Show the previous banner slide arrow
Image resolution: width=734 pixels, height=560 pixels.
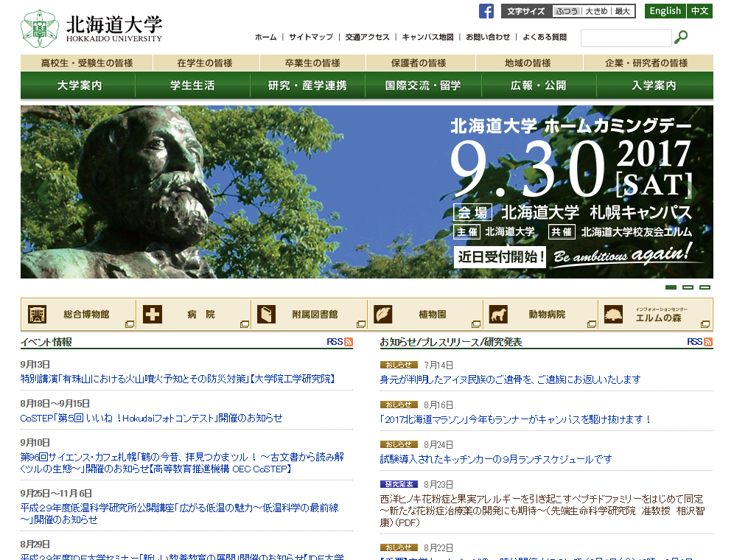43,192
